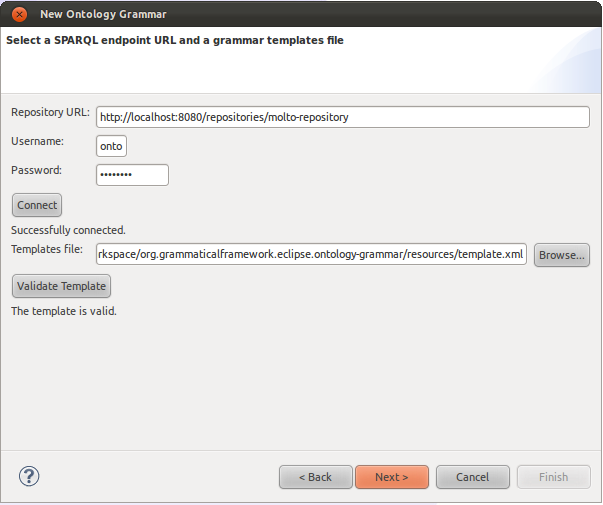The image size is (603, 505).
Task: Click the Validate Template button
Action: coord(62,286)
